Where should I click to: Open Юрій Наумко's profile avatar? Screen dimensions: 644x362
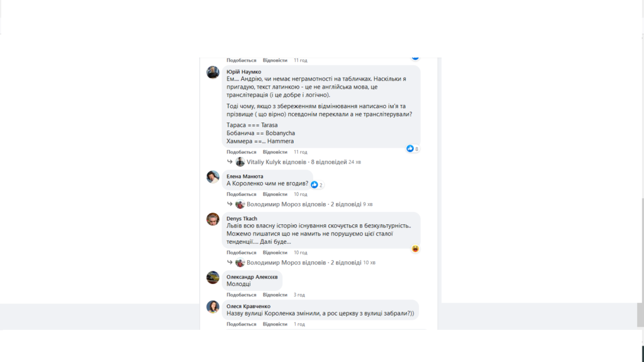[213, 72]
